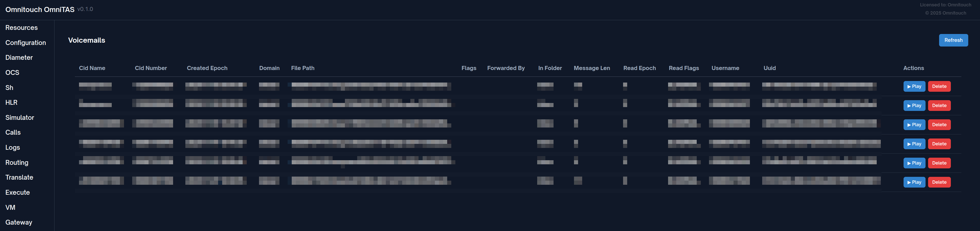Open the Gateway section
Viewport: 980px width, 231px height.
coord(19,222)
